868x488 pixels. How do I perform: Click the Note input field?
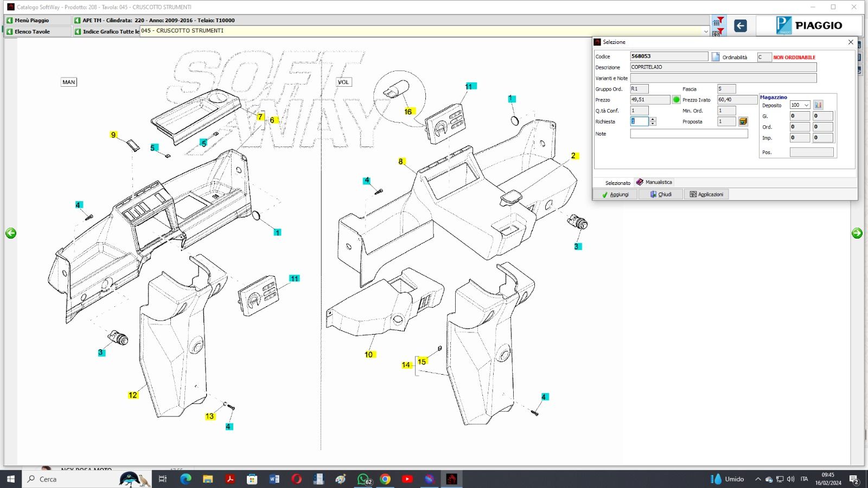(x=688, y=134)
